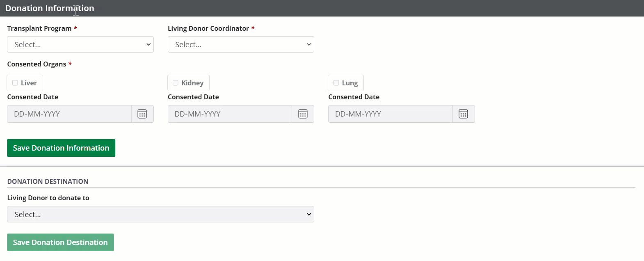Expand the Living Donor to donate to dropdown

coord(160,214)
